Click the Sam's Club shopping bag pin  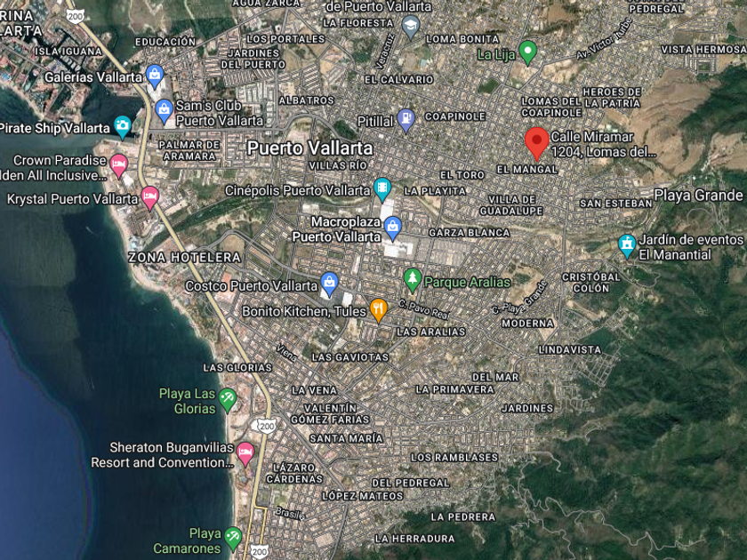(x=164, y=112)
